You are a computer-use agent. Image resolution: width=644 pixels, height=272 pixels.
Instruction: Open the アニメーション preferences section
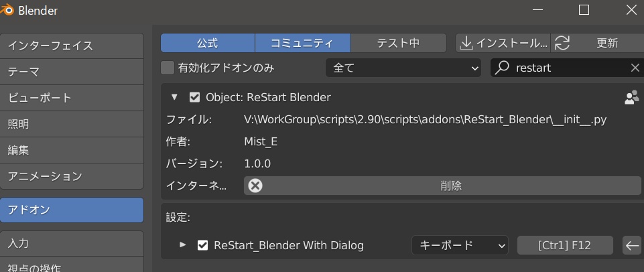point(72,176)
